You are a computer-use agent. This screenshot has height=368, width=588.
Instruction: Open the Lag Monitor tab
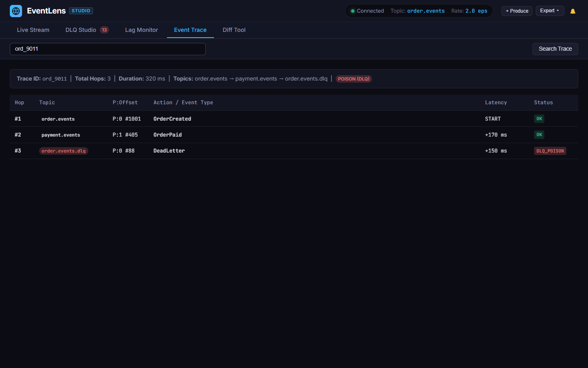[x=141, y=30]
